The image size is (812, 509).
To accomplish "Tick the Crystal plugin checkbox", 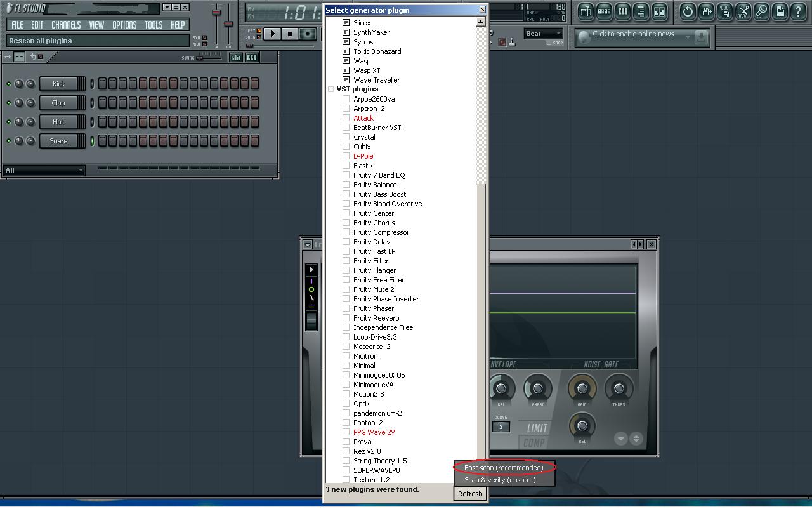I will [x=346, y=137].
